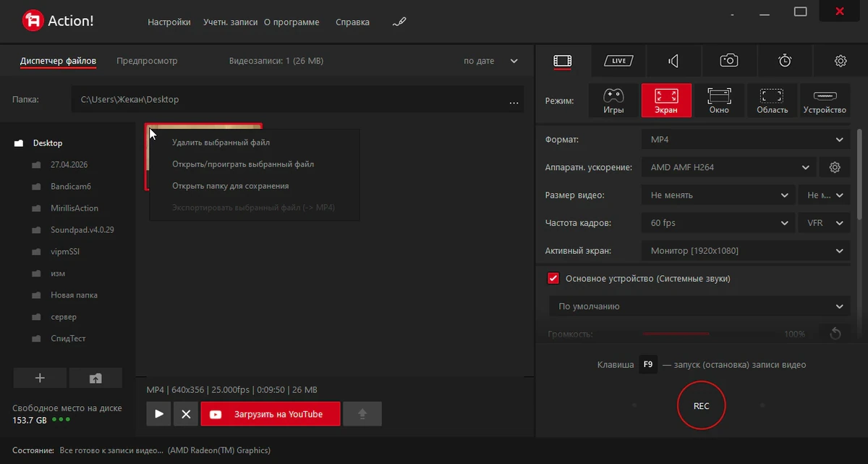Start recording with the REC button
The width and height of the screenshot is (868, 464).
701,406
